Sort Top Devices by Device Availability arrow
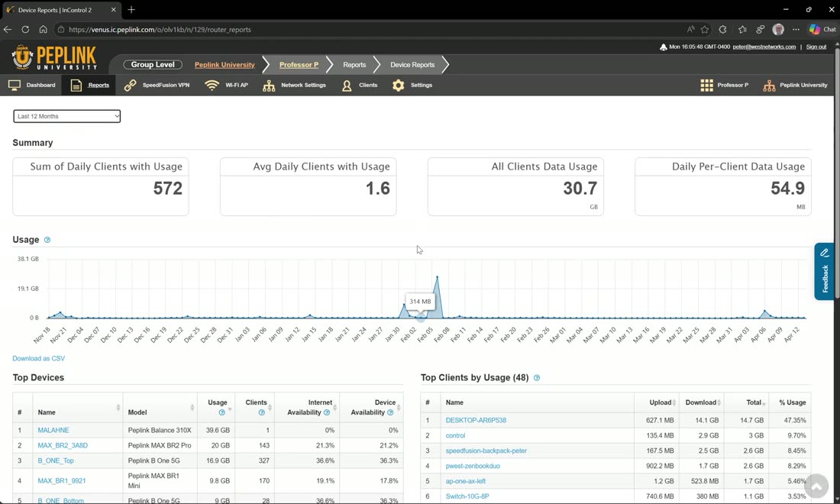 (399, 408)
